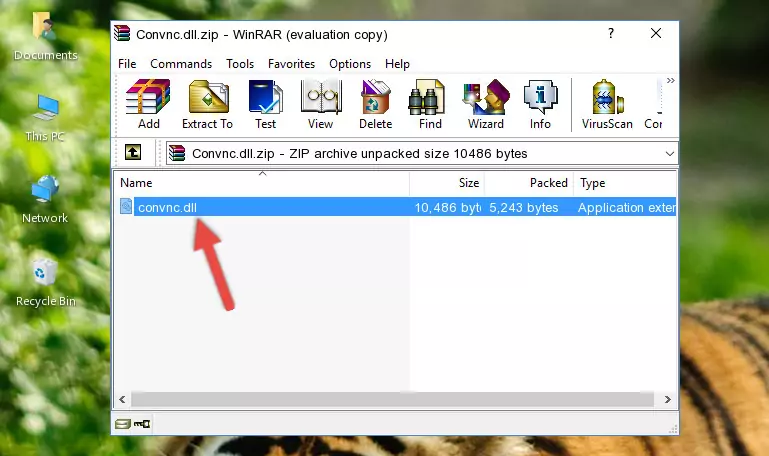Click the 10,486 bytes size cell
Image resolution: width=769 pixels, height=456 pixels.
[x=447, y=207]
